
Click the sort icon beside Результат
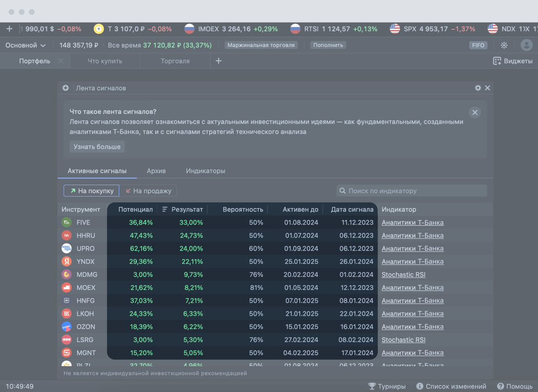[165, 209]
